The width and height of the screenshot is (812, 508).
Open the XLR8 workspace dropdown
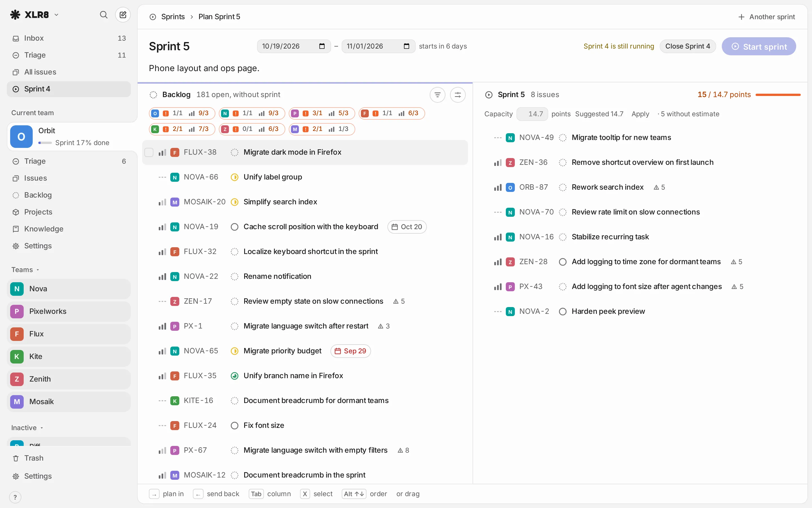(x=34, y=15)
